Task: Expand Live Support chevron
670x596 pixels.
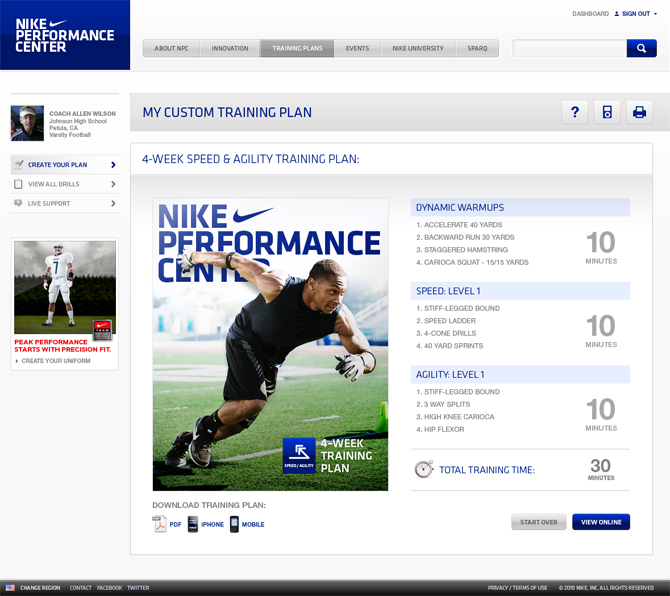Action: tap(113, 203)
